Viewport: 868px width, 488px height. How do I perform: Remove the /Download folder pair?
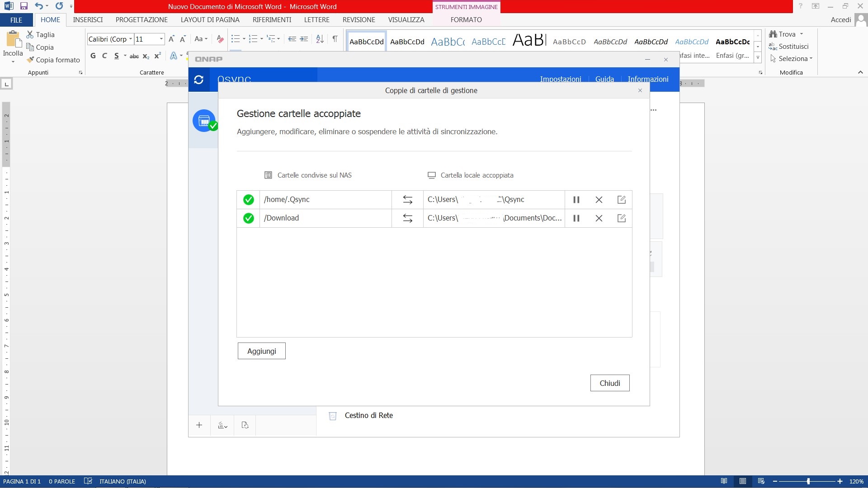pos(599,218)
